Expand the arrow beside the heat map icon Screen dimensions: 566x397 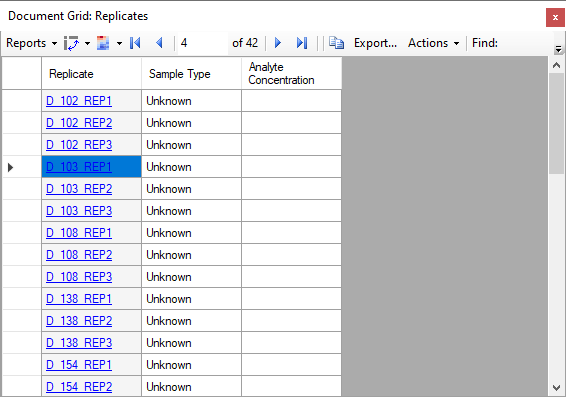click(x=119, y=43)
